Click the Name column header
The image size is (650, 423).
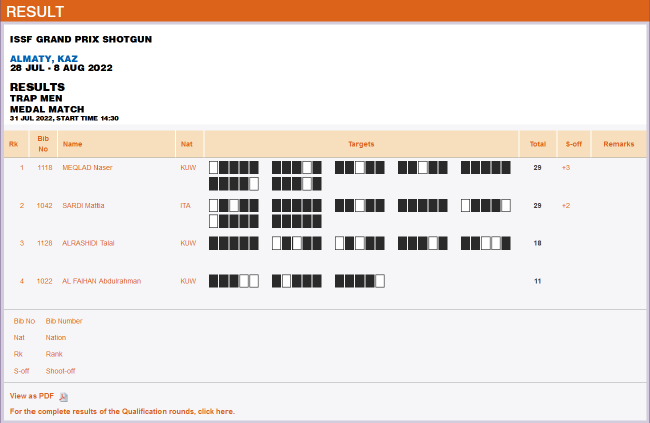click(x=73, y=144)
